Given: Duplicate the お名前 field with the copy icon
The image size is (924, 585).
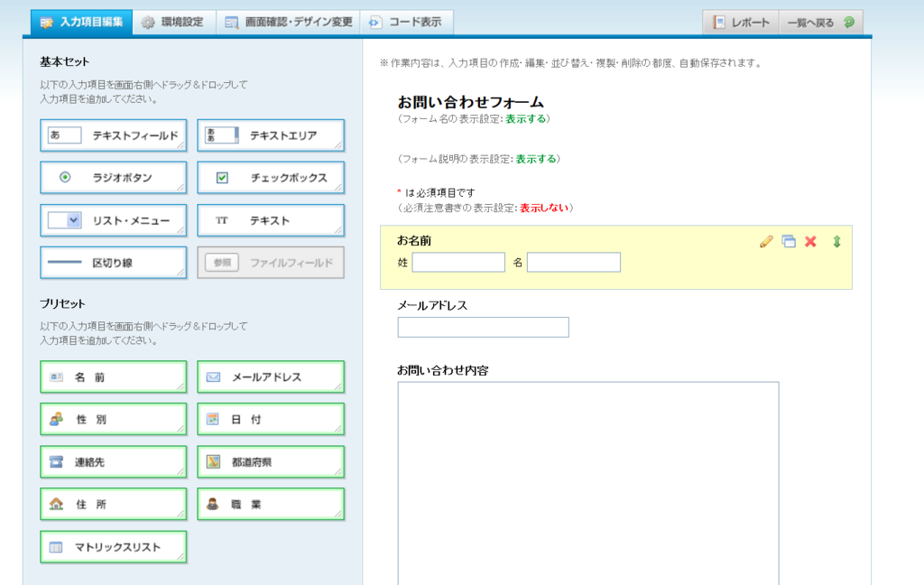Looking at the screenshot, I should (x=788, y=241).
